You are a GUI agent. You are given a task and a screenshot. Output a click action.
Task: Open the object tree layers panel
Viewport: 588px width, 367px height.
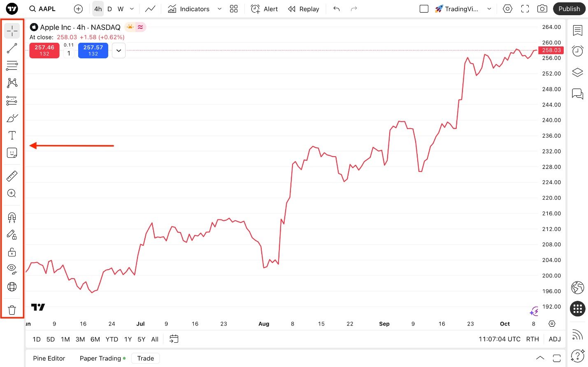click(578, 73)
